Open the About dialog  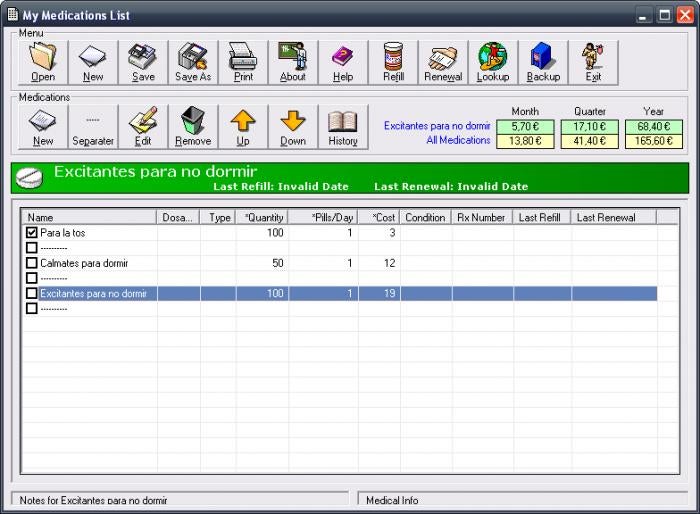pyautogui.click(x=293, y=62)
